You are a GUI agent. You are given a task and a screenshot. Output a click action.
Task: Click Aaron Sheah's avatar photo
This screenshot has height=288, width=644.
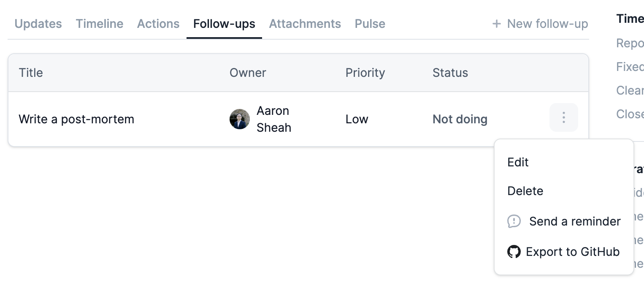240,119
